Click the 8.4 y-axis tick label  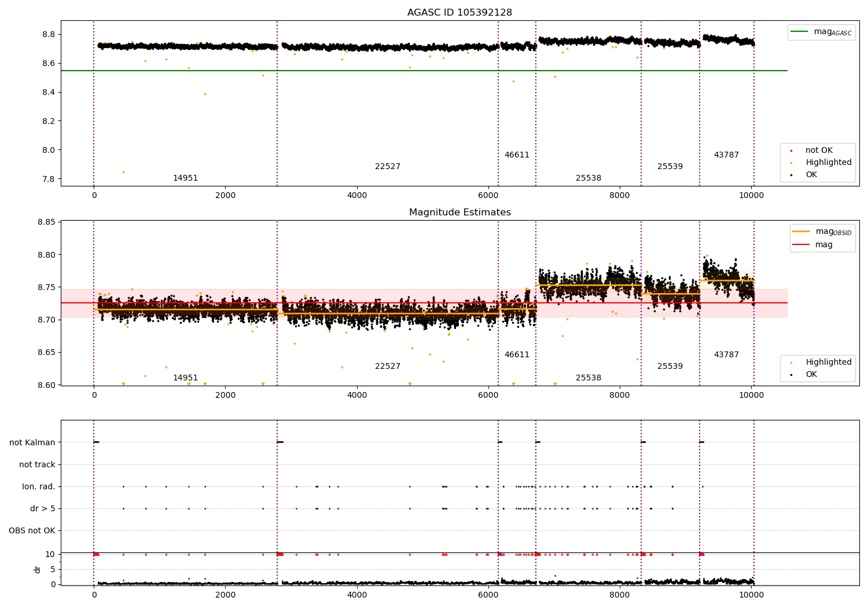47,93
